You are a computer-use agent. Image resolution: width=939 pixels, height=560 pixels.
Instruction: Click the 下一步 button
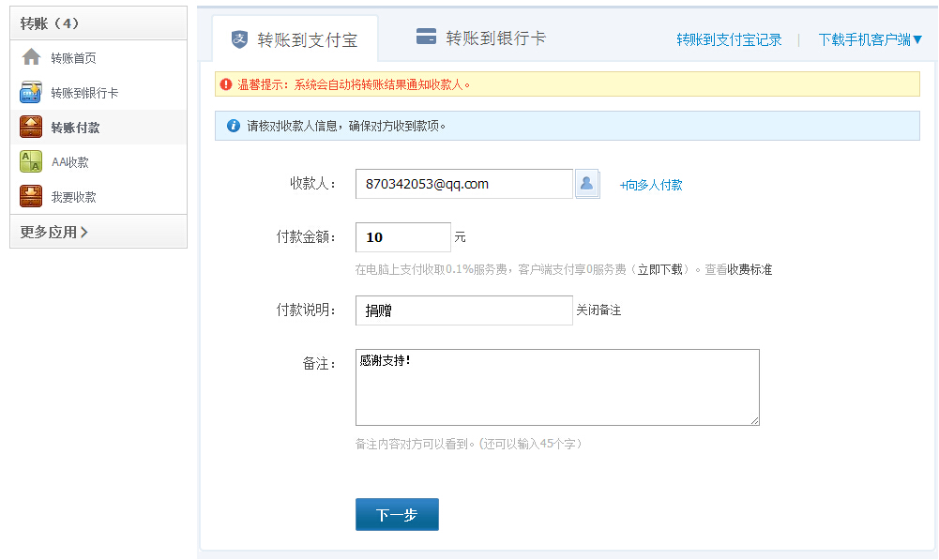point(397,514)
